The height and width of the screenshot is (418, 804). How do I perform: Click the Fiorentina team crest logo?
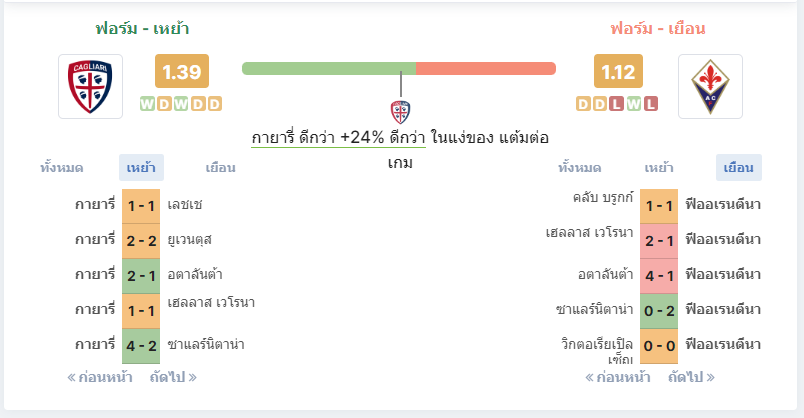point(710,86)
